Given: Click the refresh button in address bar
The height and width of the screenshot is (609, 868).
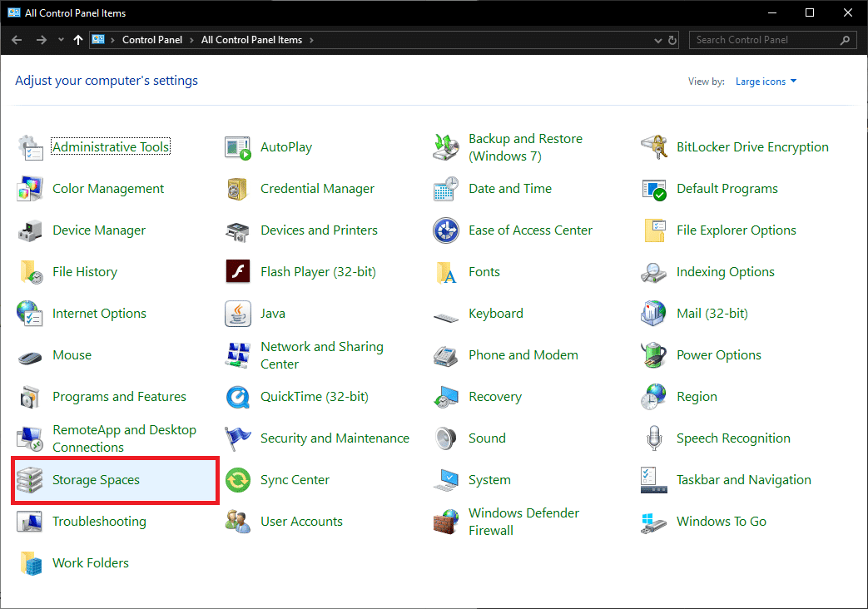Looking at the screenshot, I should click(672, 40).
